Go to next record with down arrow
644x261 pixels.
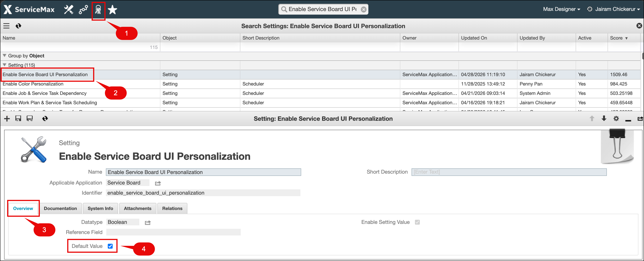point(604,118)
